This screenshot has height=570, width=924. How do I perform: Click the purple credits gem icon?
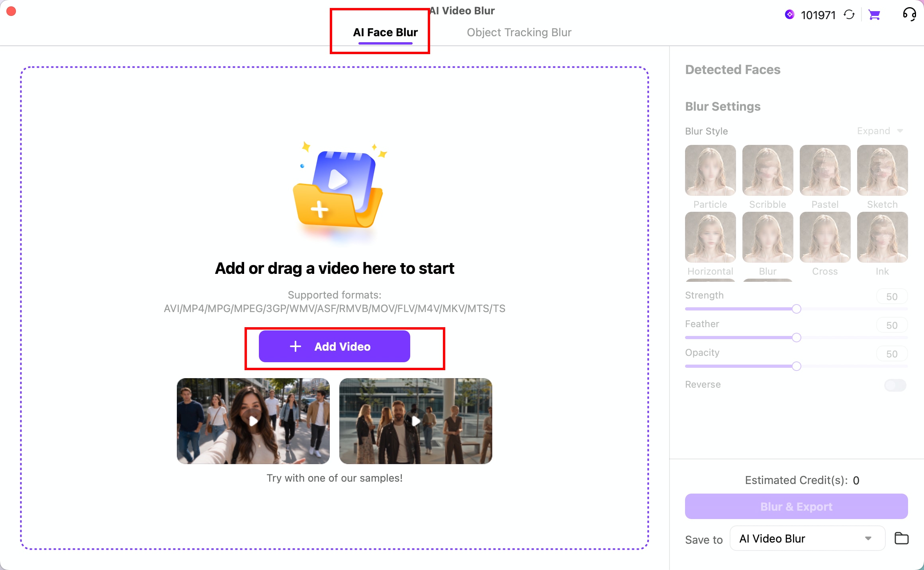pyautogui.click(x=789, y=15)
